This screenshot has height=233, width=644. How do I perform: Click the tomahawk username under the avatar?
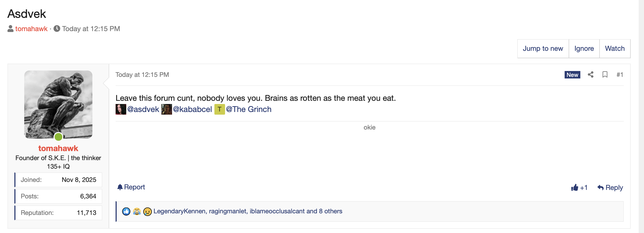click(x=58, y=148)
